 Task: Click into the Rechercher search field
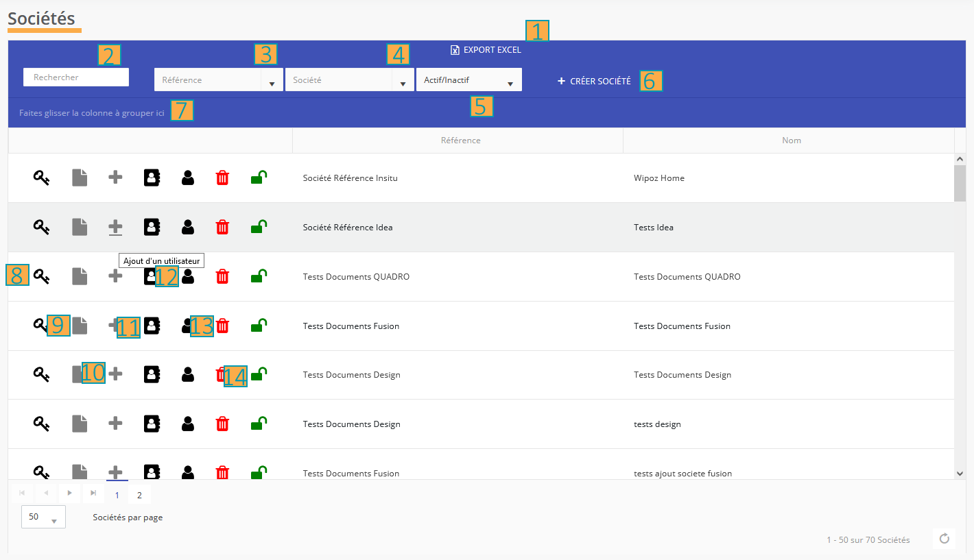pyautogui.click(x=76, y=77)
